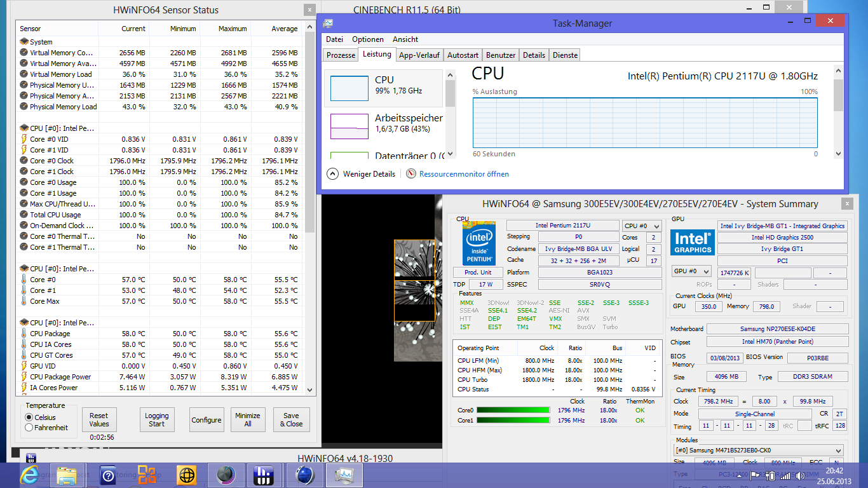Click the lightning icon beside Core #0 VID
Viewport: 868px width, 488px height.
point(24,139)
